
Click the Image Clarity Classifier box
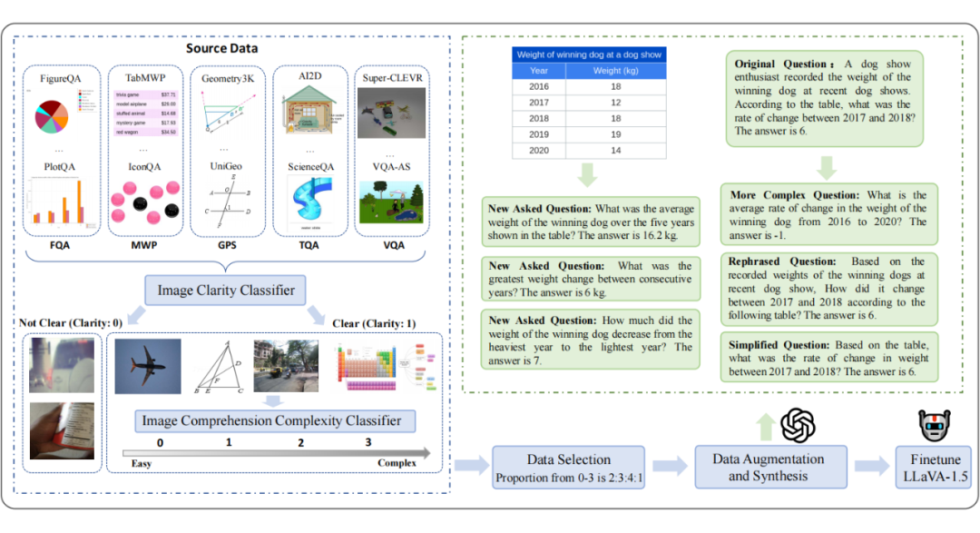click(226, 291)
